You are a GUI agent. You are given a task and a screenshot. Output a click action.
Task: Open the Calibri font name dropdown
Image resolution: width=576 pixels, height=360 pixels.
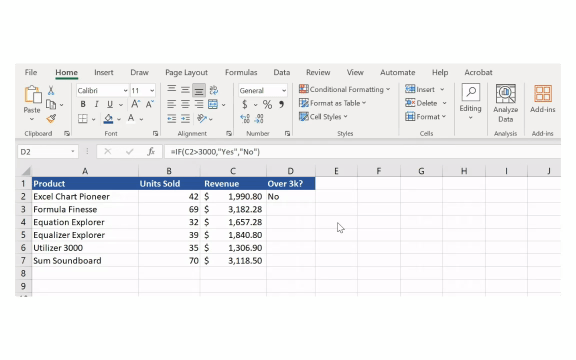tap(125, 91)
